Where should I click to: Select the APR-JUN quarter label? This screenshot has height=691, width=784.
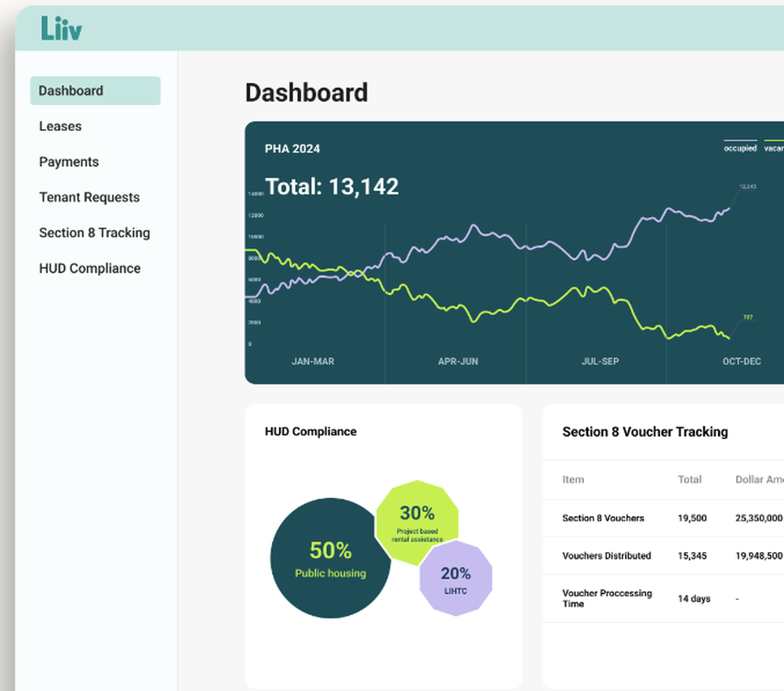click(458, 362)
